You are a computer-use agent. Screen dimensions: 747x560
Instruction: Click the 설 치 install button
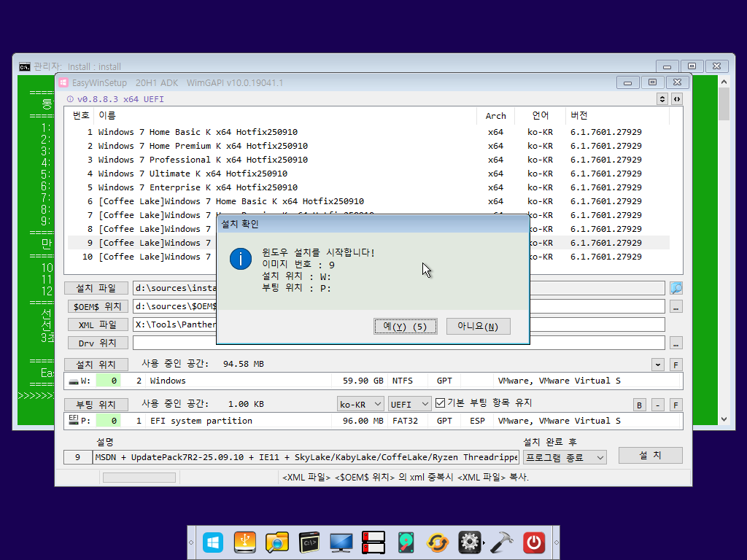pyautogui.click(x=650, y=455)
